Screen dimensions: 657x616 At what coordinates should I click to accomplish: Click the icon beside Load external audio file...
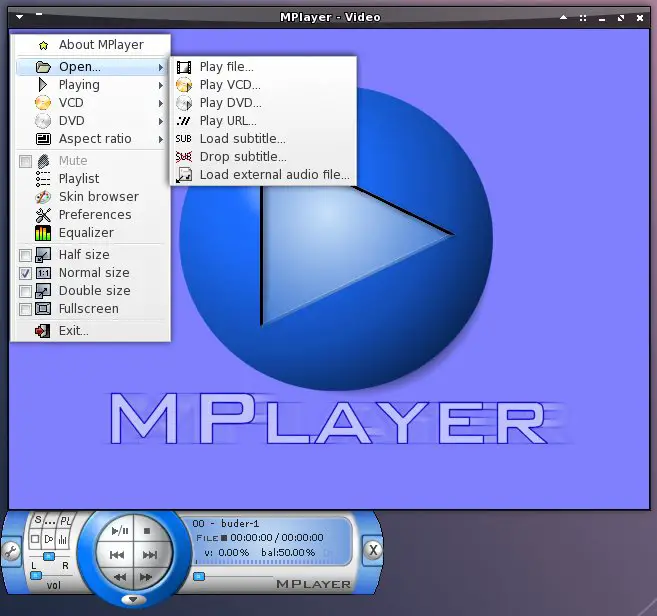[184, 175]
